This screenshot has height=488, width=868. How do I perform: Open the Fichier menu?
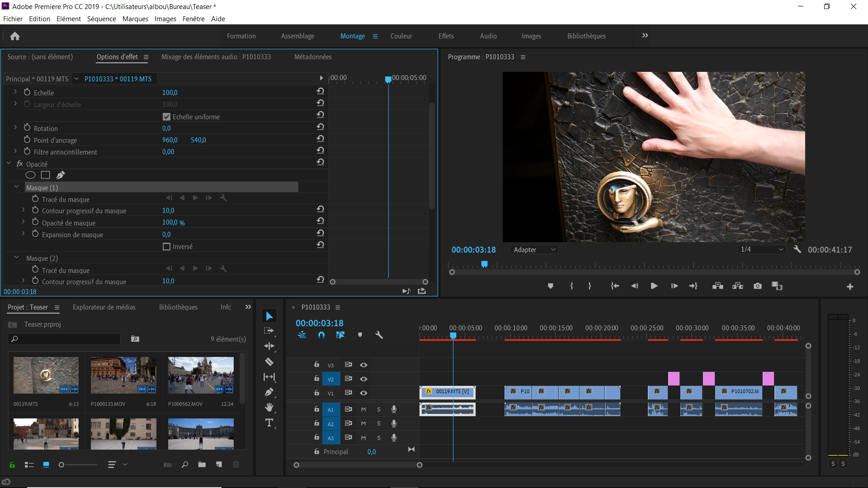click(x=13, y=19)
